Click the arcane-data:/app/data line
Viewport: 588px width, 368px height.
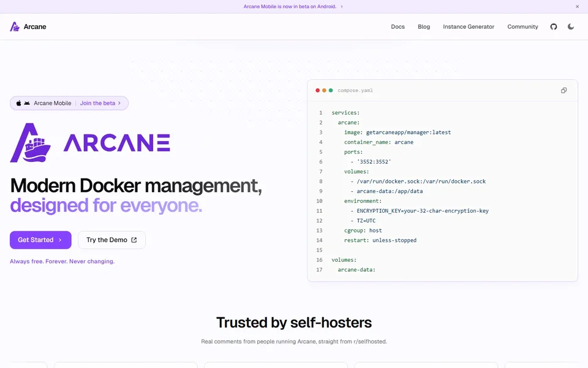(386, 191)
